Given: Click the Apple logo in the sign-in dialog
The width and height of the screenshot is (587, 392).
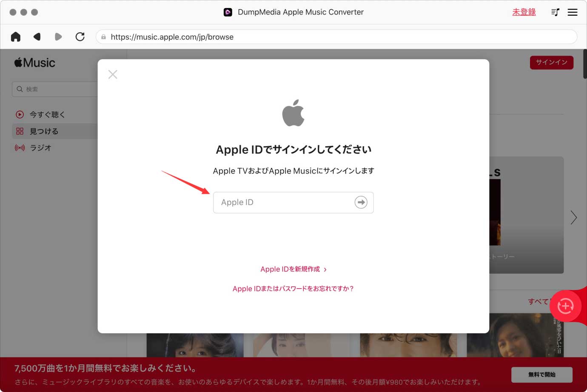Looking at the screenshot, I should (x=293, y=113).
